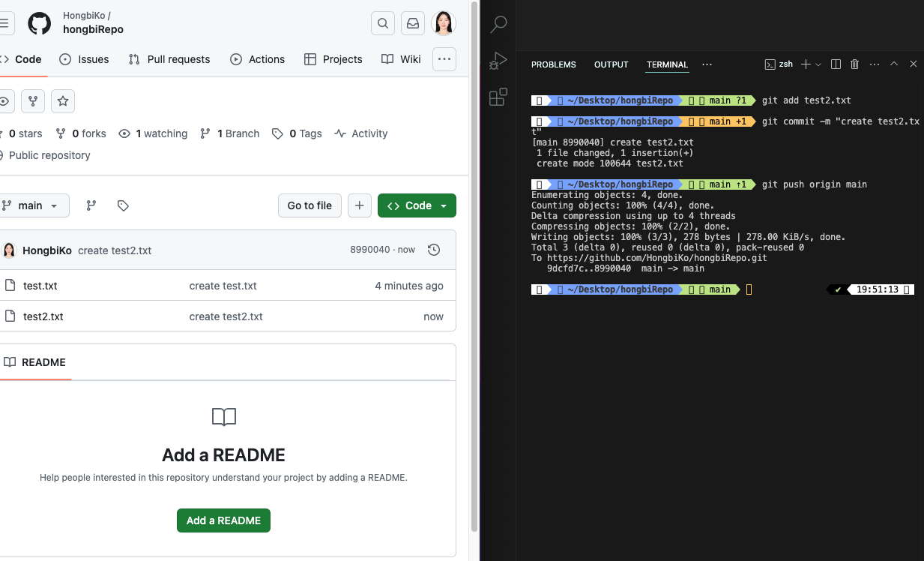Click the terminal time 19:51:13
The image size is (924, 561).
(x=877, y=289)
